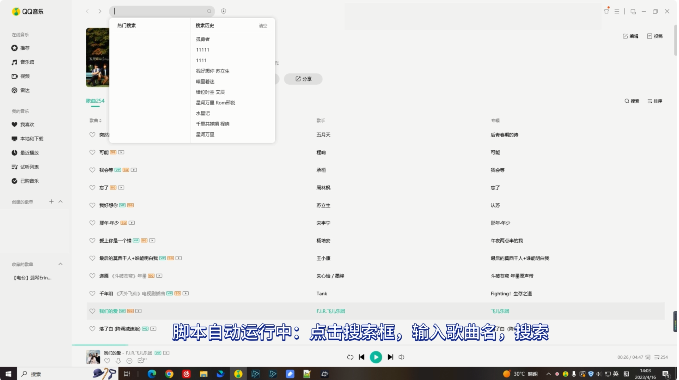Open purchased music in the sidebar

[x=25, y=181]
